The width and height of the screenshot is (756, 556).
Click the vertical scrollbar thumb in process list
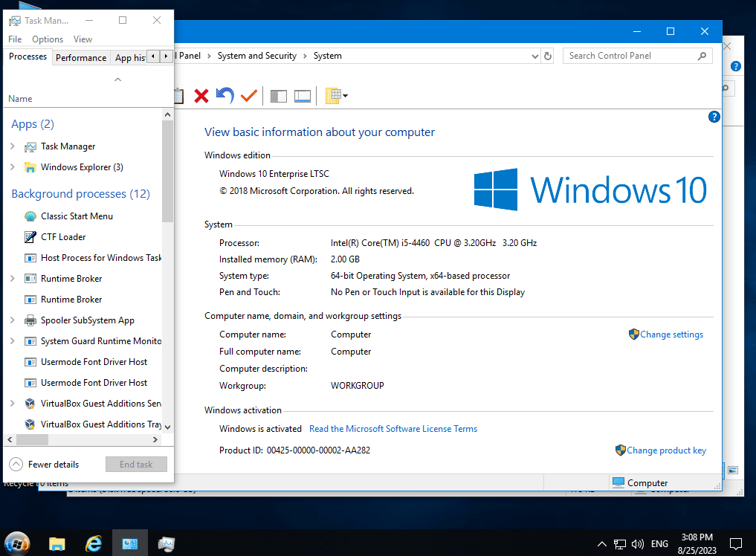click(167, 171)
